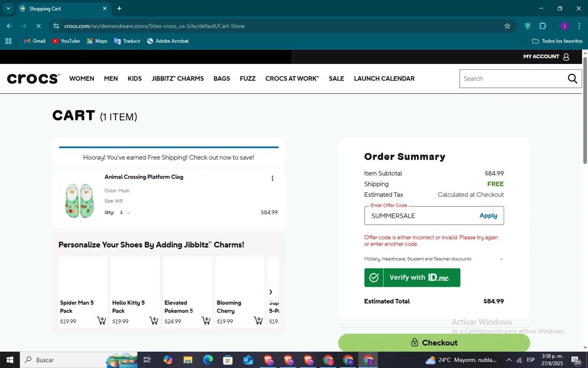Add Blooming Cherry charm to cart
Viewport: 588px width, 368px height.
[x=258, y=321]
